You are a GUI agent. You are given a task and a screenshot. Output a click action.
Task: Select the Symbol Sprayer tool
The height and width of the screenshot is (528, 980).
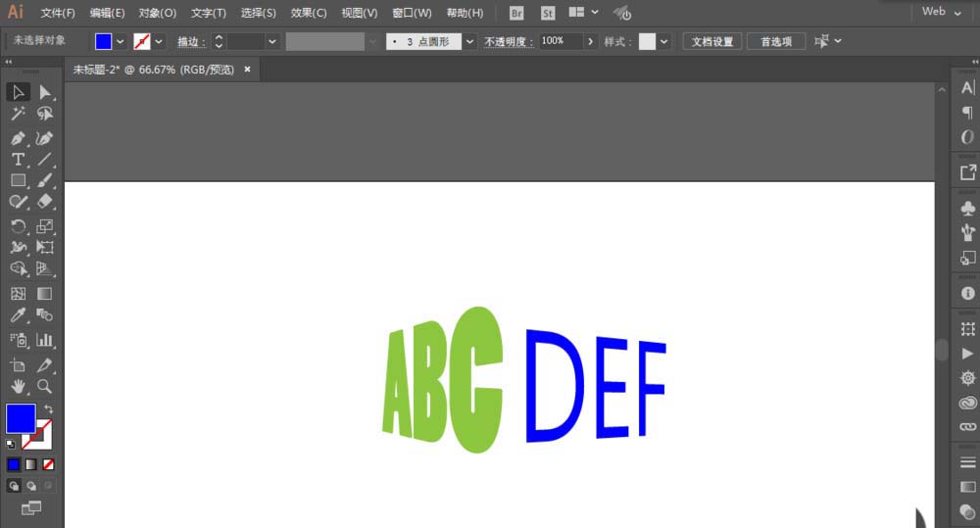(x=18, y=340)
